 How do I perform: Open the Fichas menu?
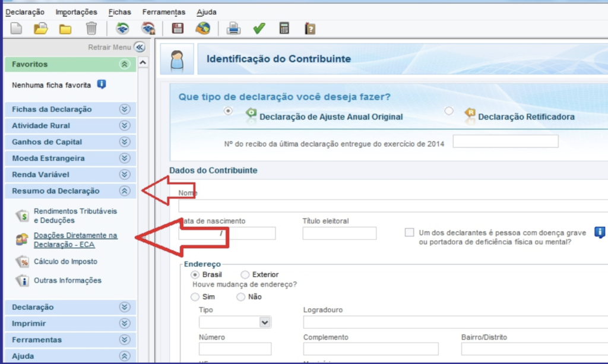[x=119, y=12]
